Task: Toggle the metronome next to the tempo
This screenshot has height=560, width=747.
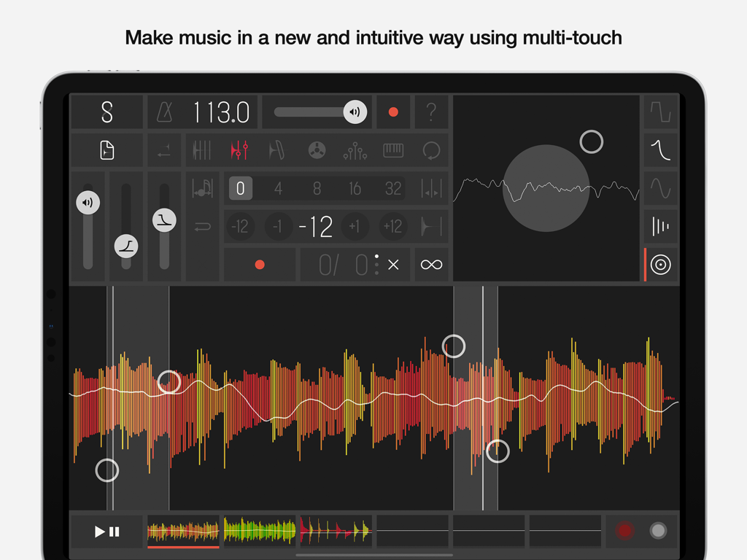Action: click(x=163, y=112)
